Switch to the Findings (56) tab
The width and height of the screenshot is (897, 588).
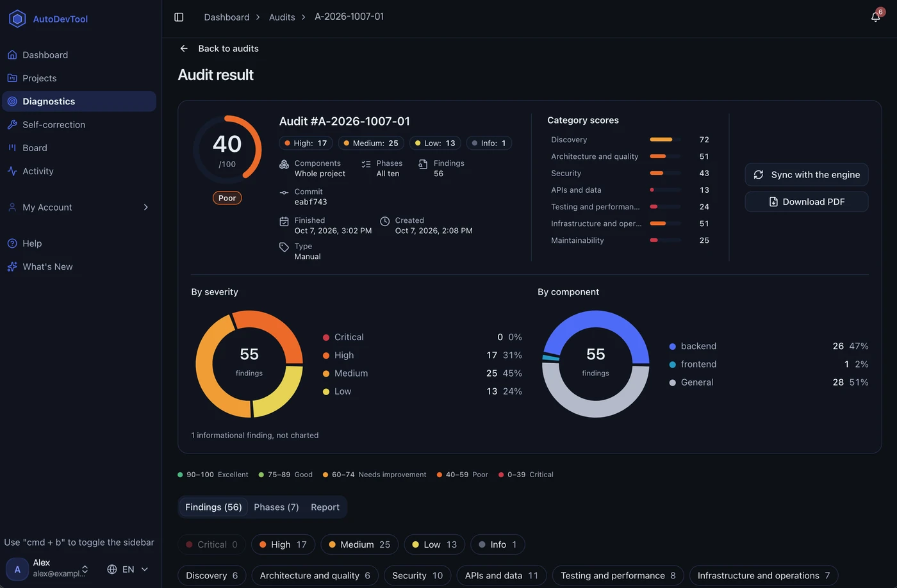(x=213, y=507)
